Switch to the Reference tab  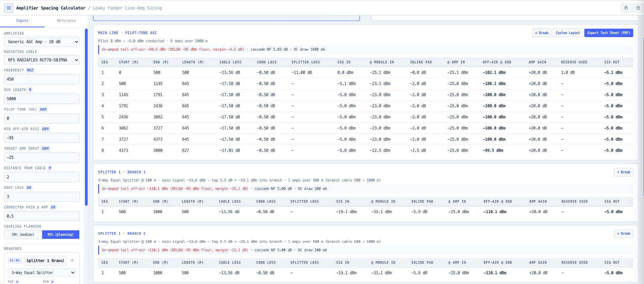click(66, 21)
